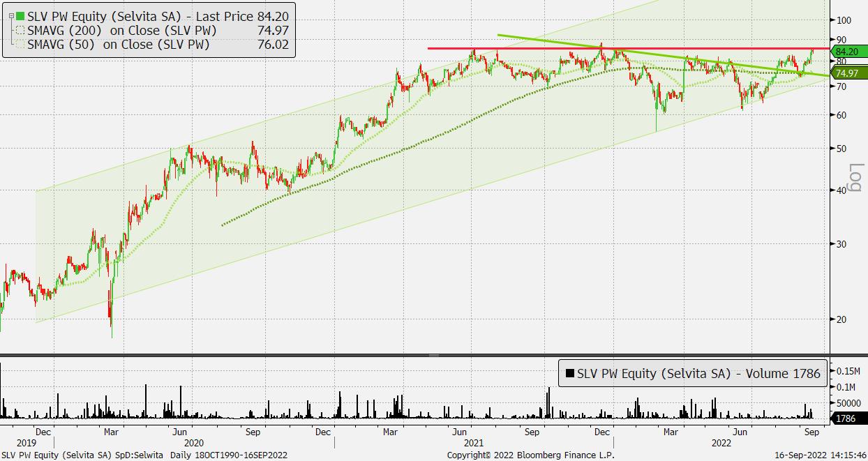The width and height of the screenshot is (868, 461).
Task: Click the black volume legend square icon
Action: pyautogui.click(x=569, y=374)
